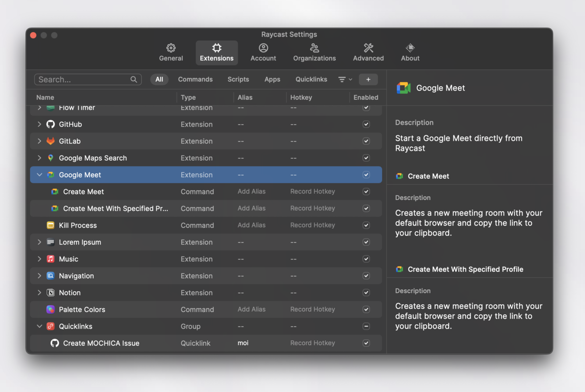Click the Google Meet logo in detail panel

[x=403, y=88]
